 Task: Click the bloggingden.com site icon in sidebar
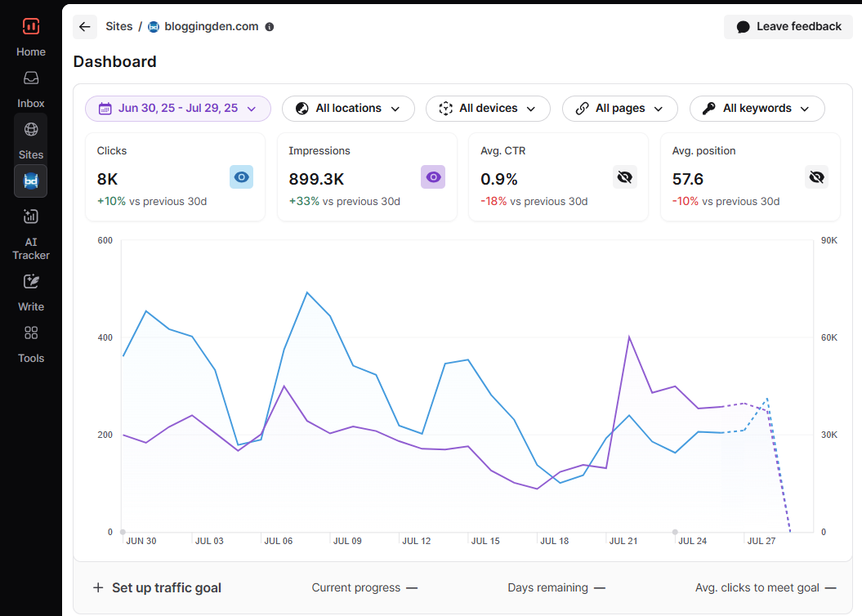click(30, 181)
